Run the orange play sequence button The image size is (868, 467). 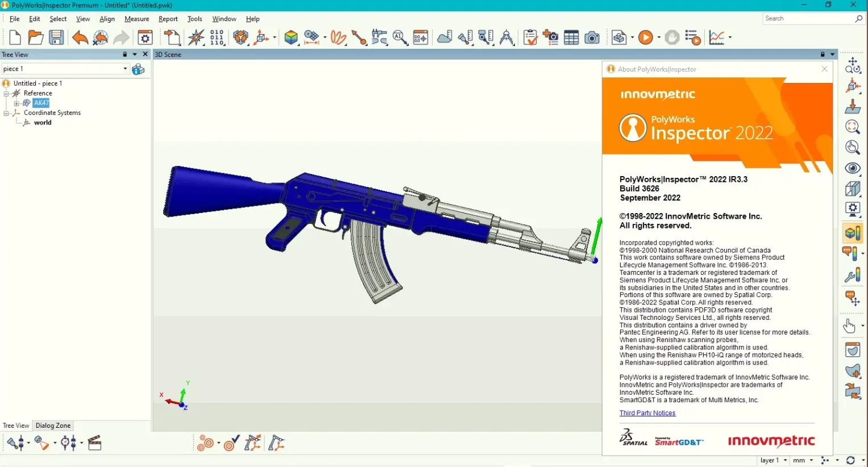(x=646, y=38)
